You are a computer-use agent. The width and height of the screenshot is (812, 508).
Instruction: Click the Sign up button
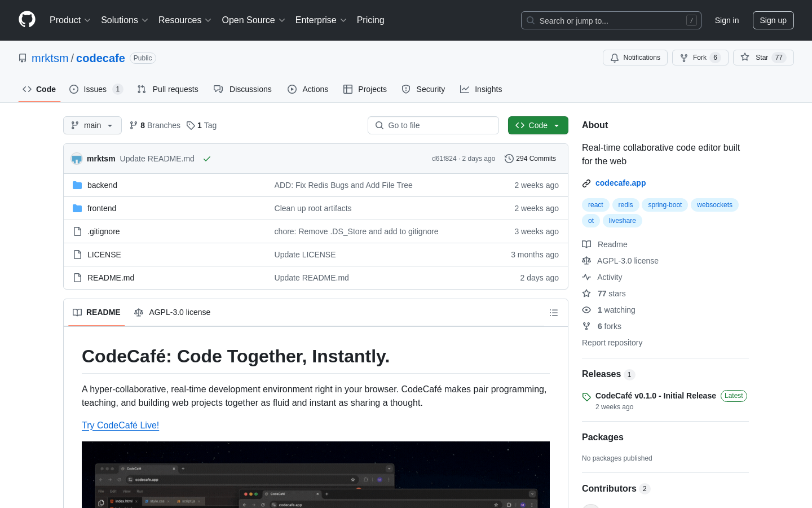(773, 20)
